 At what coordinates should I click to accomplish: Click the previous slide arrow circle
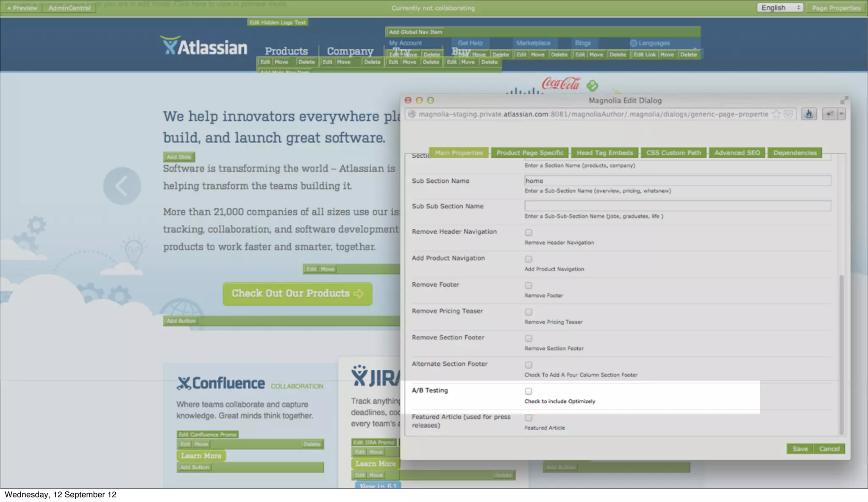[x=122, y=186]
